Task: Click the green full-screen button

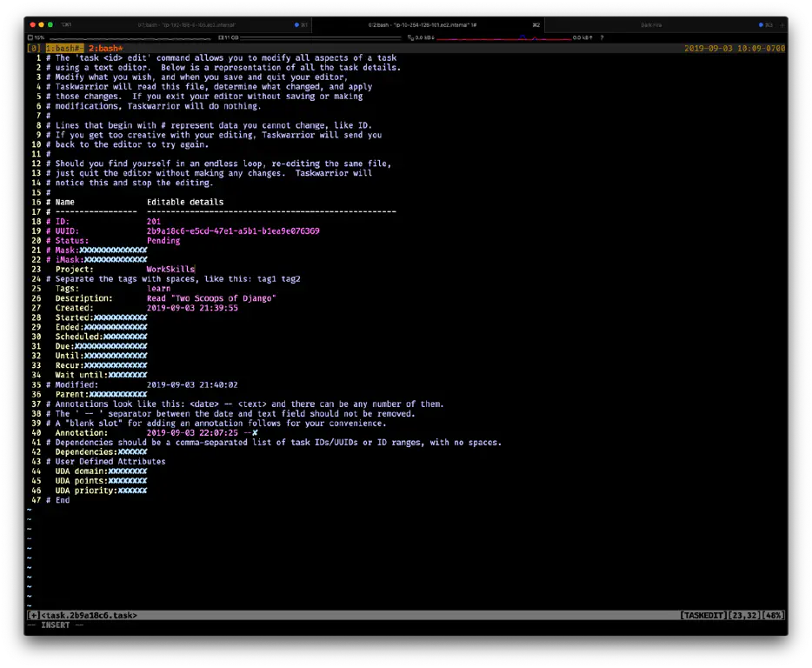Action: tap(50, 24)
